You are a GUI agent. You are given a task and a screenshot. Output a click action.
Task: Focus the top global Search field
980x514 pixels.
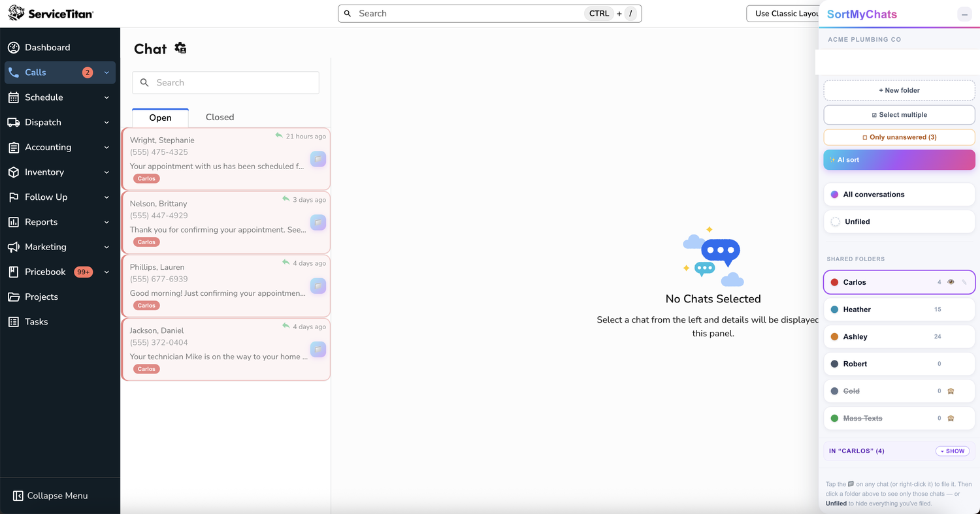(x=490, y=14)
